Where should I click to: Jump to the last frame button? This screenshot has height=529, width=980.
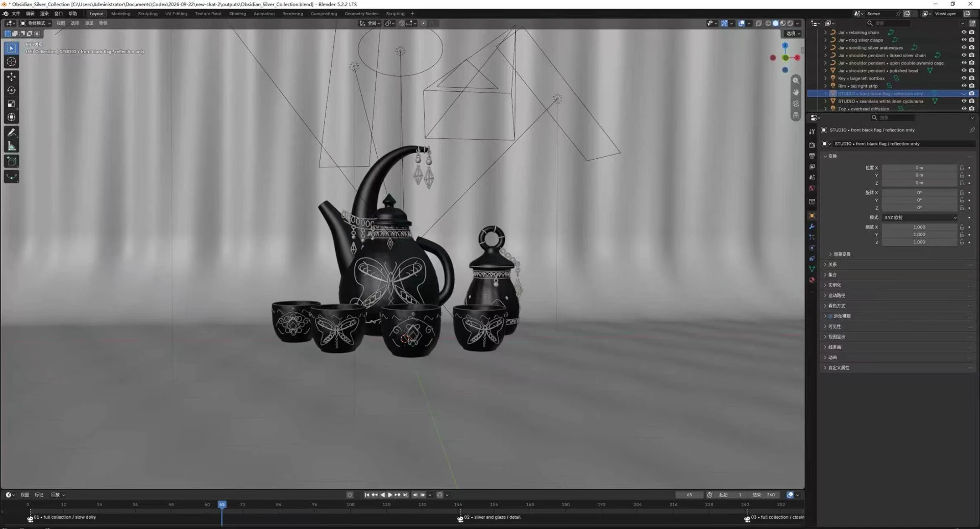point(405,495)
